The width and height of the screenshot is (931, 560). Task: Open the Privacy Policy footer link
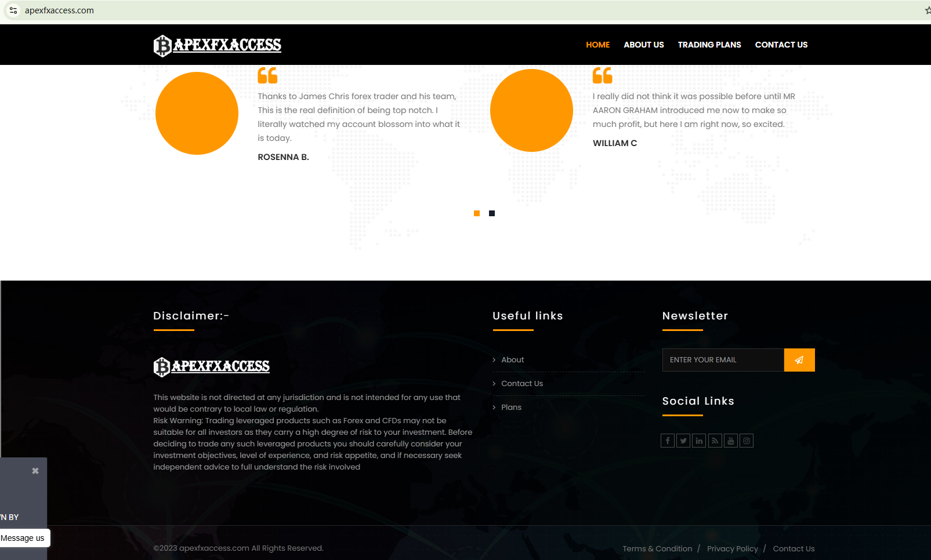point(733,549)
